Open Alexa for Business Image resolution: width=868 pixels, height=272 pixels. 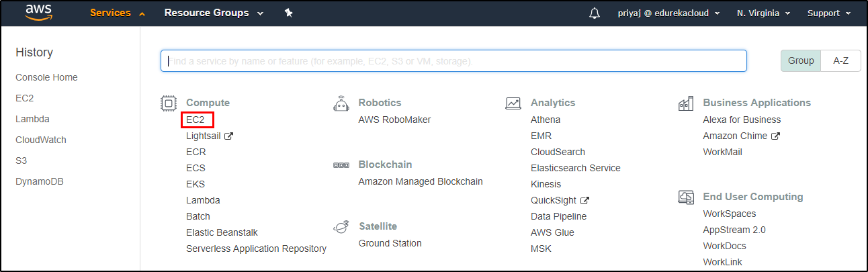click(x=742, y=120)
